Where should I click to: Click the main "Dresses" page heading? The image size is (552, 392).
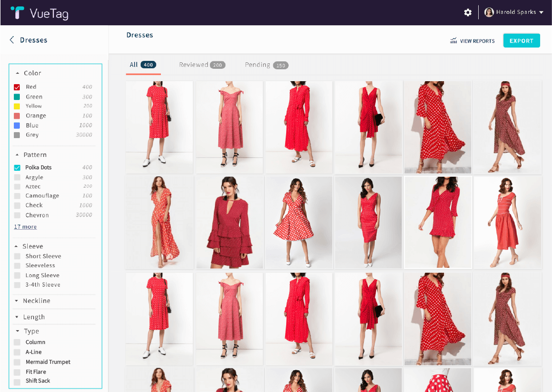point(140,35)
